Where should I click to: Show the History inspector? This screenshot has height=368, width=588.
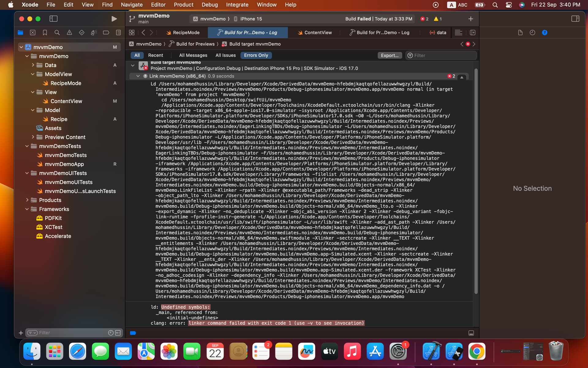point(532,33)
